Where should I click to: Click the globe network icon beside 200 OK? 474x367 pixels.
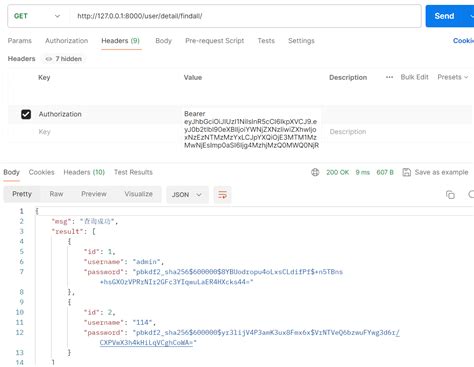click(x=315, y=172)
